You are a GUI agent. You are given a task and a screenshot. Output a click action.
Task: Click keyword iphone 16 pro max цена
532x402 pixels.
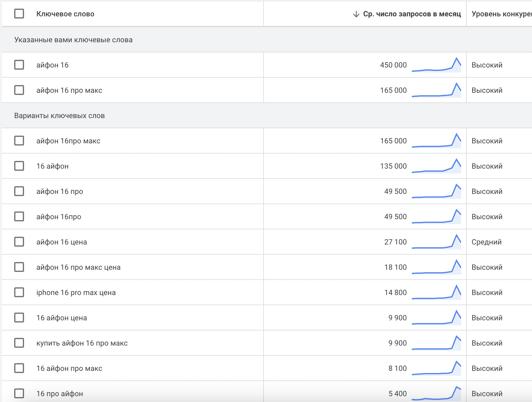(76, 293)
